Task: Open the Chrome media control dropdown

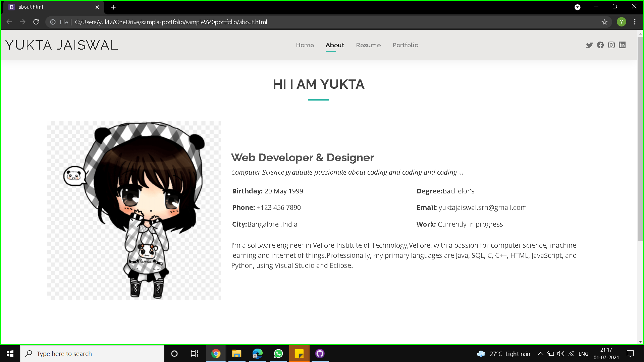Action: [577, 7]
